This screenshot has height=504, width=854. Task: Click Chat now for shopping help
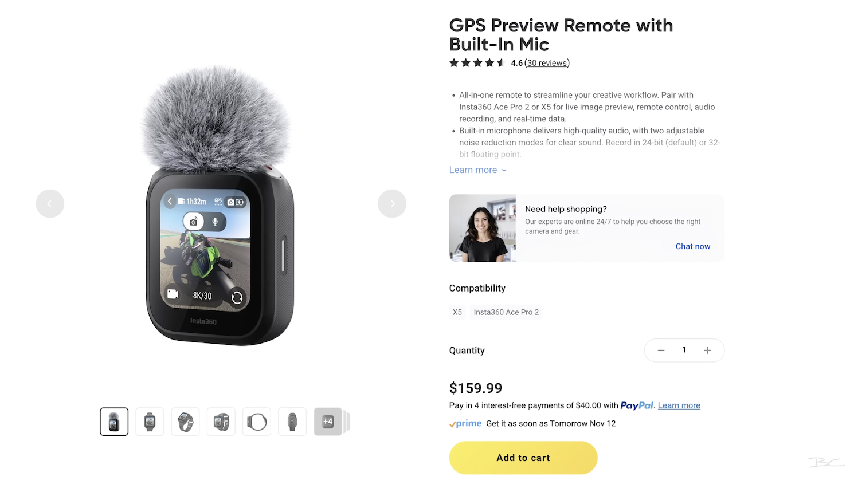[692, 246]
